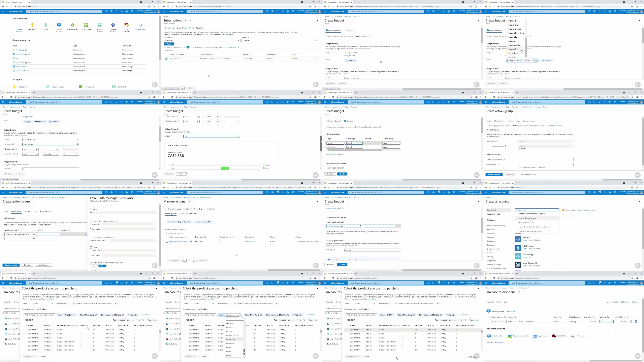The height and width of the screenshot is (362, 644).
Task: Pin the Subscriptions blade with the pin icon
Action: [186, 21]
